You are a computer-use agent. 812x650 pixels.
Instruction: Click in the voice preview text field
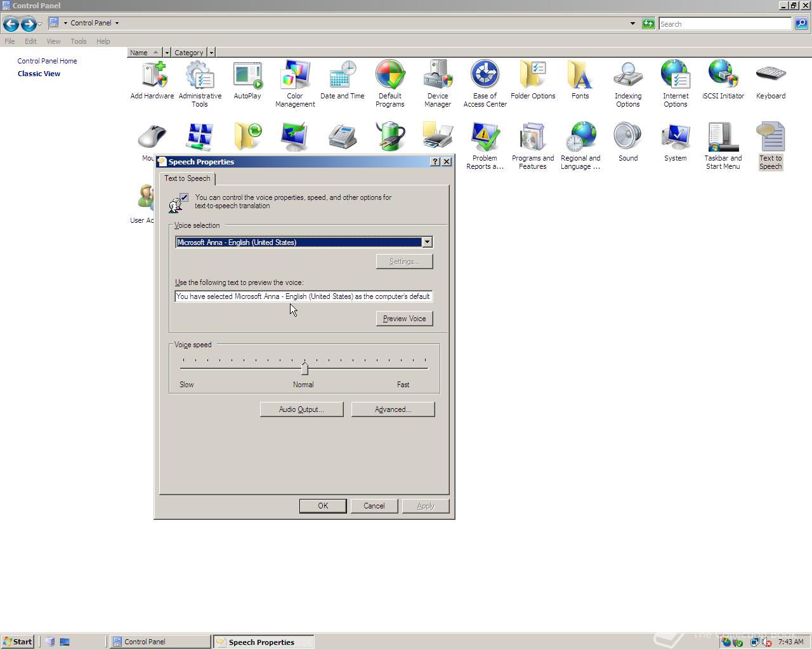(304, 296)
